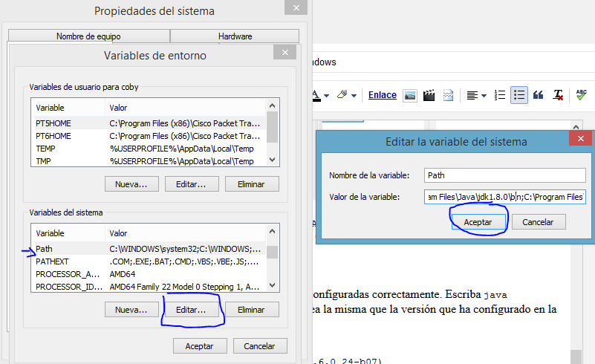Select the PROCESSOR_A... system variable row
The width and height of the screenshot is (595, 364).
tap(149, 274)
